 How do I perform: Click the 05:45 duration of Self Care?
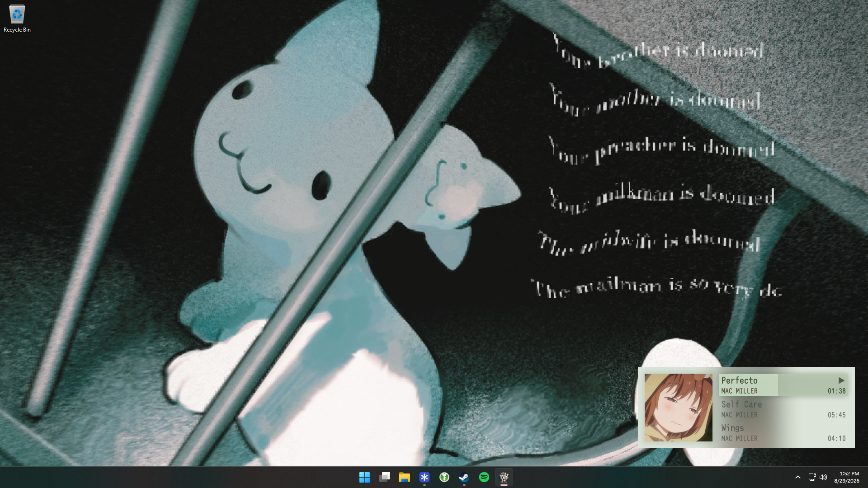(x=836, y=415)
